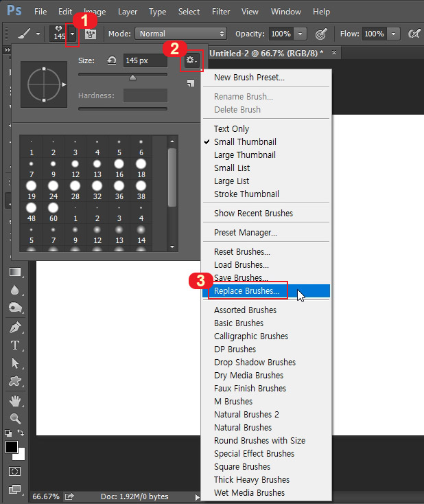The height and width of the screenshot is (504, 424).
Task: Select the Horizontal Type tool
Action: (15, 345)
